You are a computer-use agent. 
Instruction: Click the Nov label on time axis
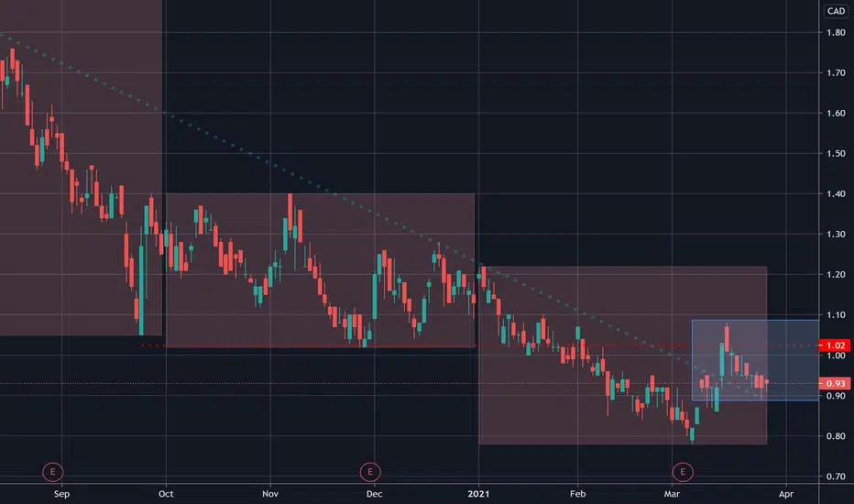pyautogui.click(x=270, y=494)
